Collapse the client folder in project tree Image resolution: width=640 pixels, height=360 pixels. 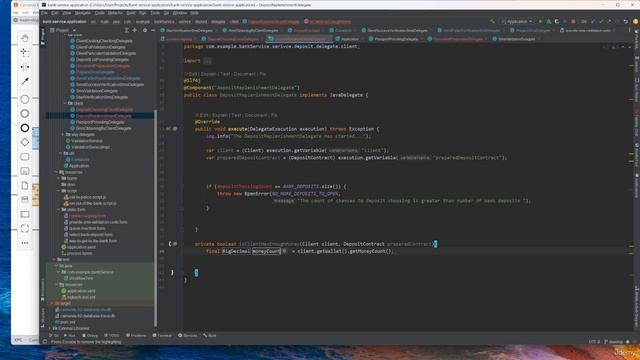[x=65, y=103]
